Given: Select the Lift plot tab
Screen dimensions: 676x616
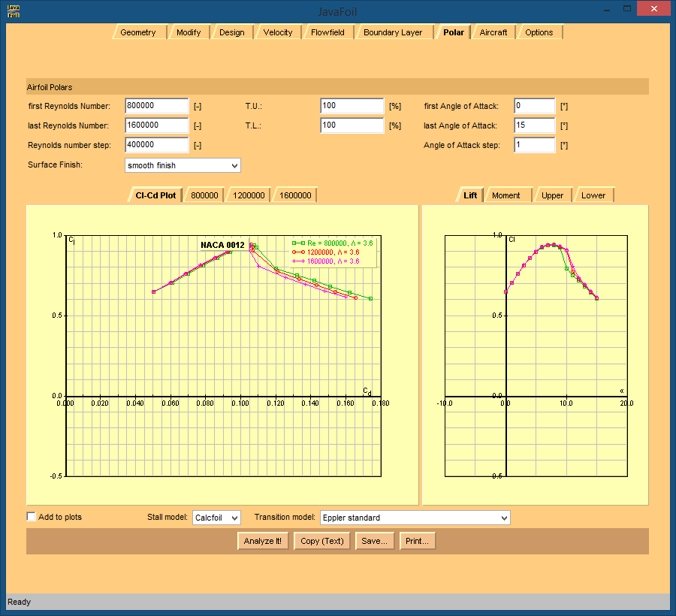Looking at the screenshot, I should [x=470, y=195].
